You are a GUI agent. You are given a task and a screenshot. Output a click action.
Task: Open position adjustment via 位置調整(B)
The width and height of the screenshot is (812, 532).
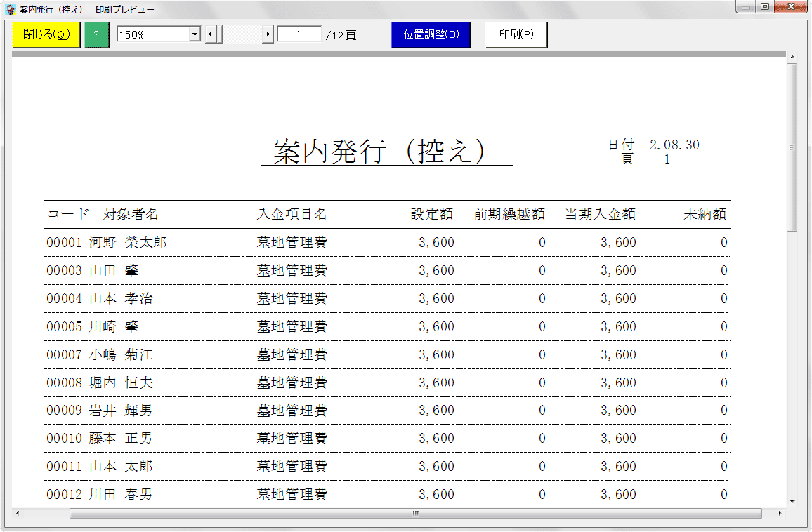pyautogui.click(x=431, y=34)
